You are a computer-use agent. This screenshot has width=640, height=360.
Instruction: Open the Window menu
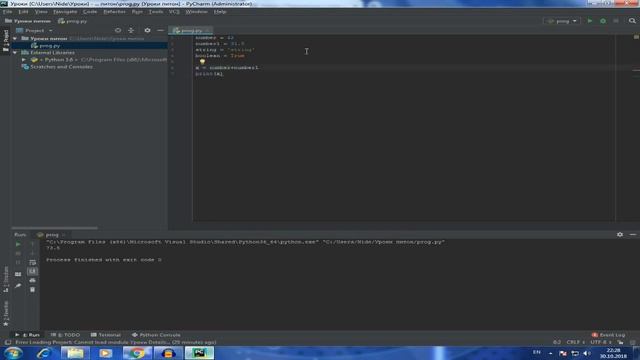click(x=196, y=12)
